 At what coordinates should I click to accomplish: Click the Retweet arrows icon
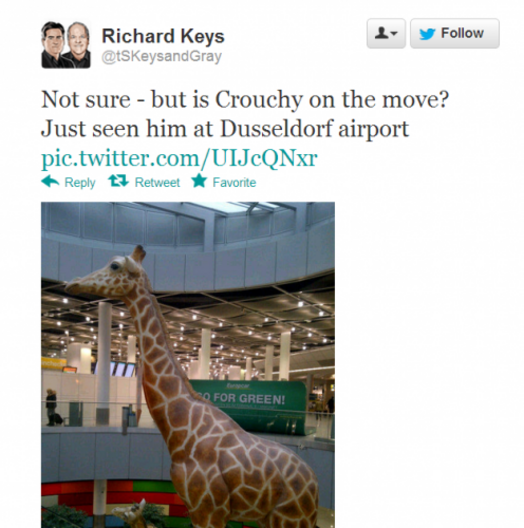pos(119,181)
